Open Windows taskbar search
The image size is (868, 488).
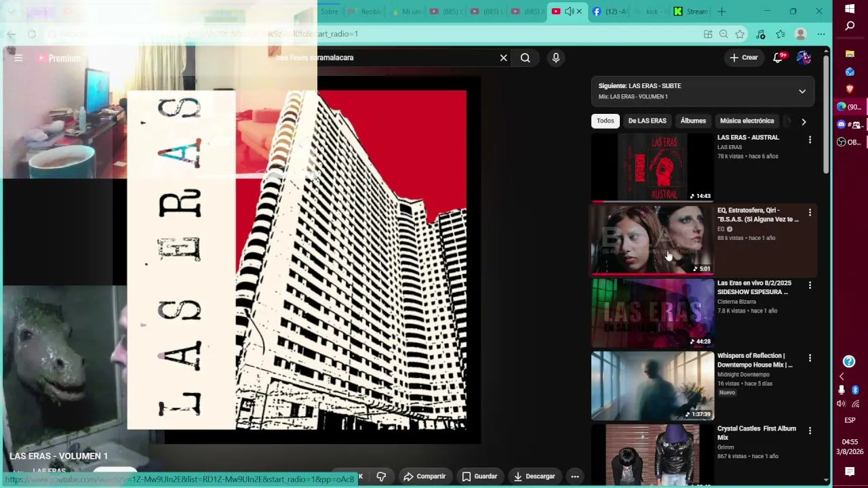point(850,26)
